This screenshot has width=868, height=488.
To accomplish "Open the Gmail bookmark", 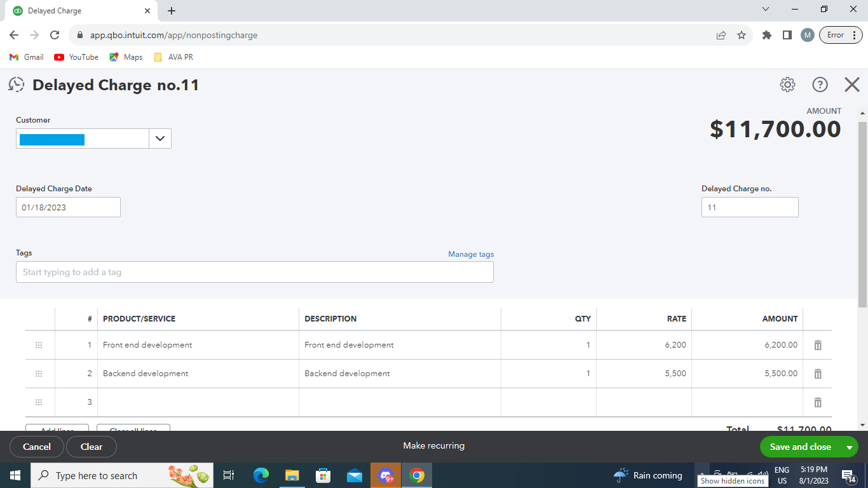I will [27, 57].
